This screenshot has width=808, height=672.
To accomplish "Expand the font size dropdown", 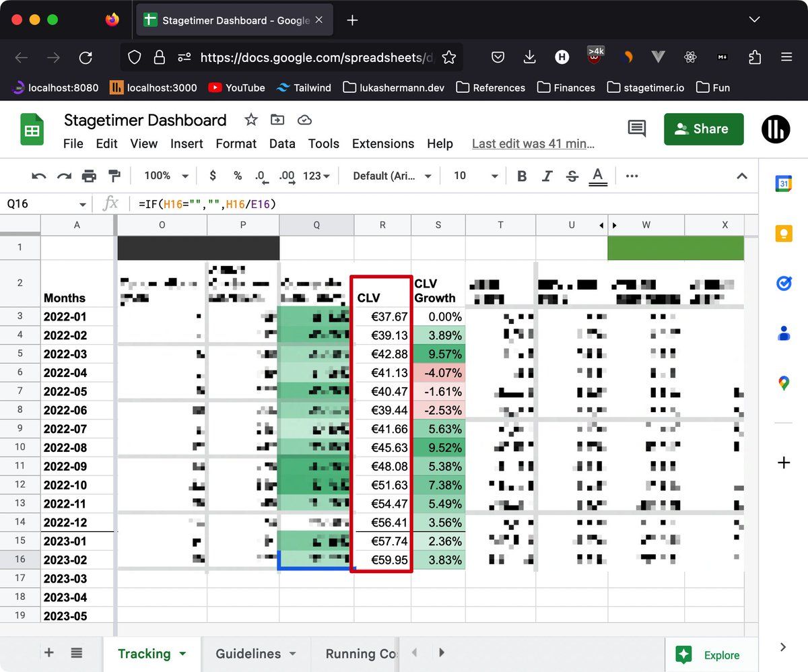I will [475, 176].
